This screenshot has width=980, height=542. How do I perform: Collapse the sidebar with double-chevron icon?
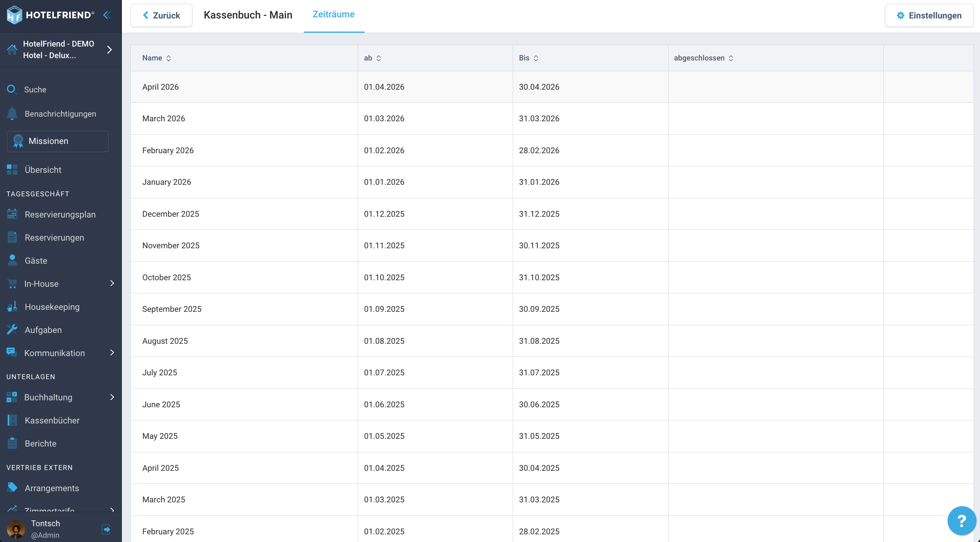(107, 15)
